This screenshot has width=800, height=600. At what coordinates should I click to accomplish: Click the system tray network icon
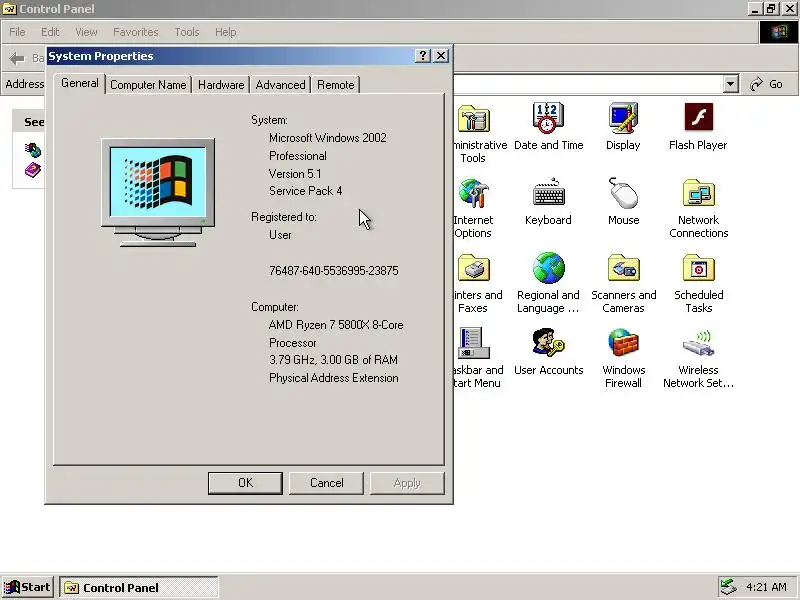pos(728,587)
